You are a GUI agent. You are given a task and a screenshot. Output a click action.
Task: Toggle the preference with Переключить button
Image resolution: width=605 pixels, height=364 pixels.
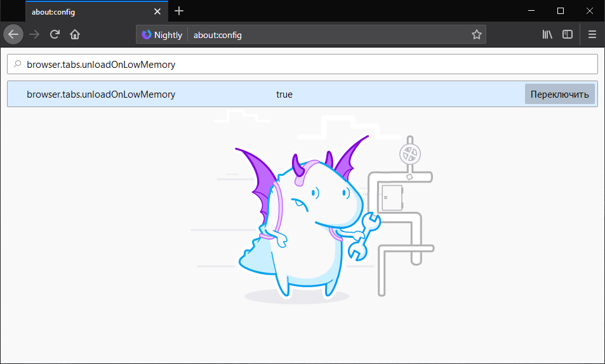[559, 94]
